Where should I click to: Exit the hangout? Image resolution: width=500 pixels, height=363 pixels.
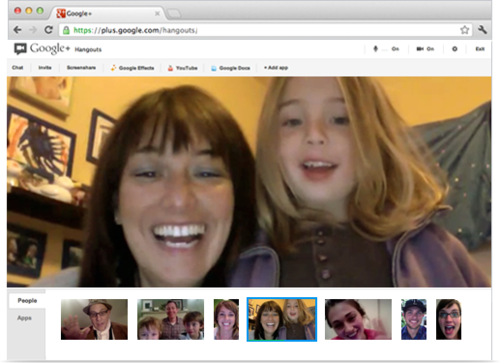pyautogui.click(x=480, y=49)
